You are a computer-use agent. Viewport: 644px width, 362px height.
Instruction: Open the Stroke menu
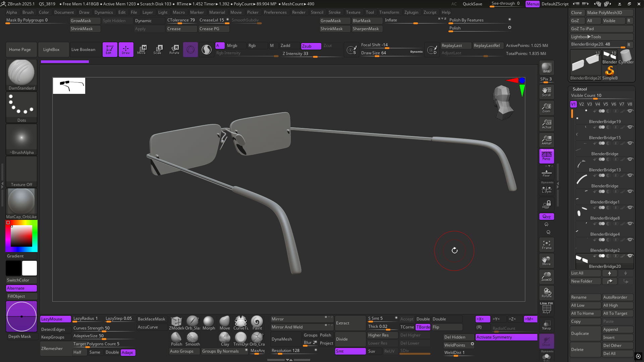(334, 12)
